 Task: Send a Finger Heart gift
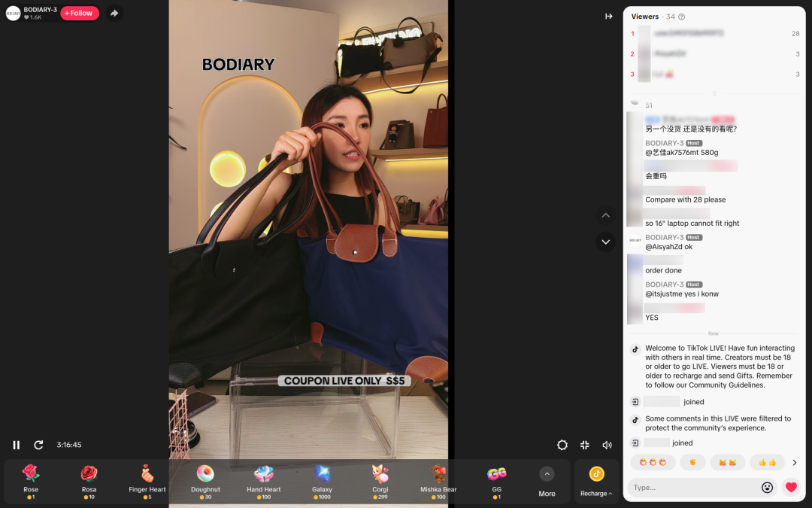(147, 482)
